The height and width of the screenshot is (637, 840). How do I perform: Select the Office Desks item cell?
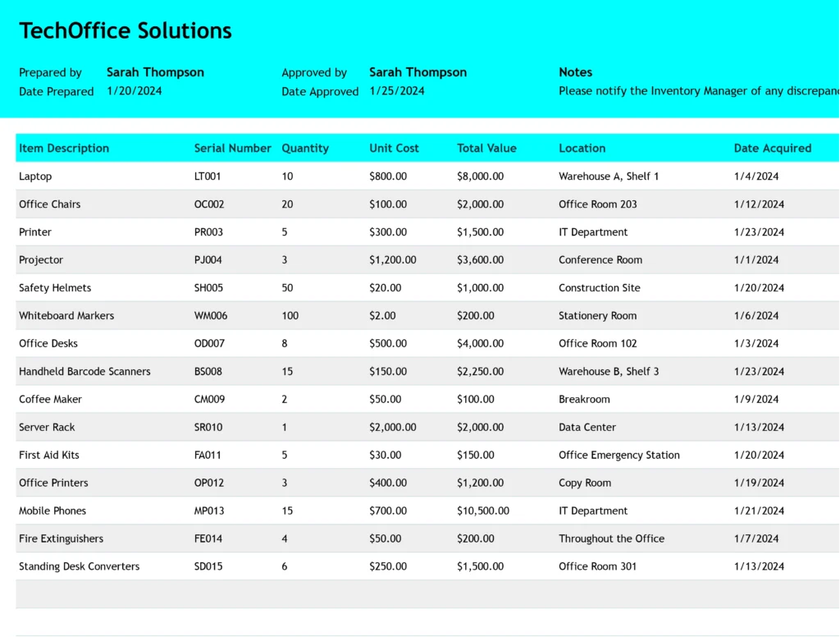48,344
